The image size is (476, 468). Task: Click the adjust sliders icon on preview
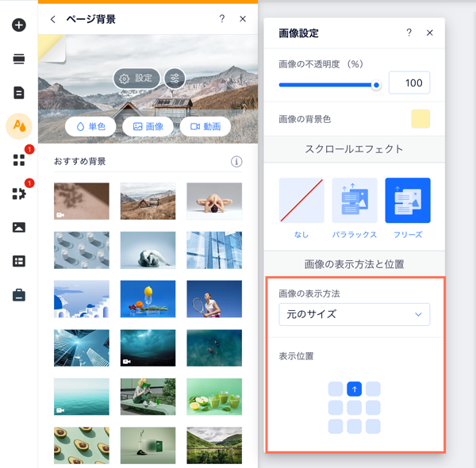click(175, 79)
